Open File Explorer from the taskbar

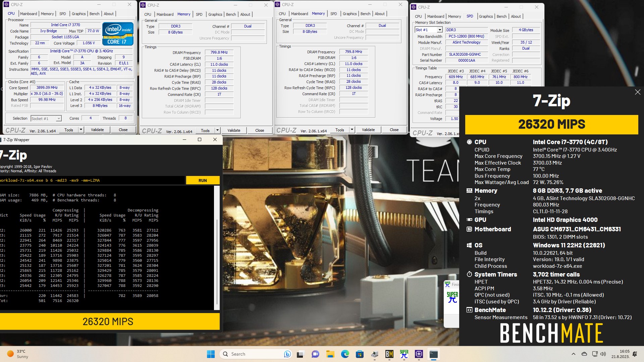(330, 354)
